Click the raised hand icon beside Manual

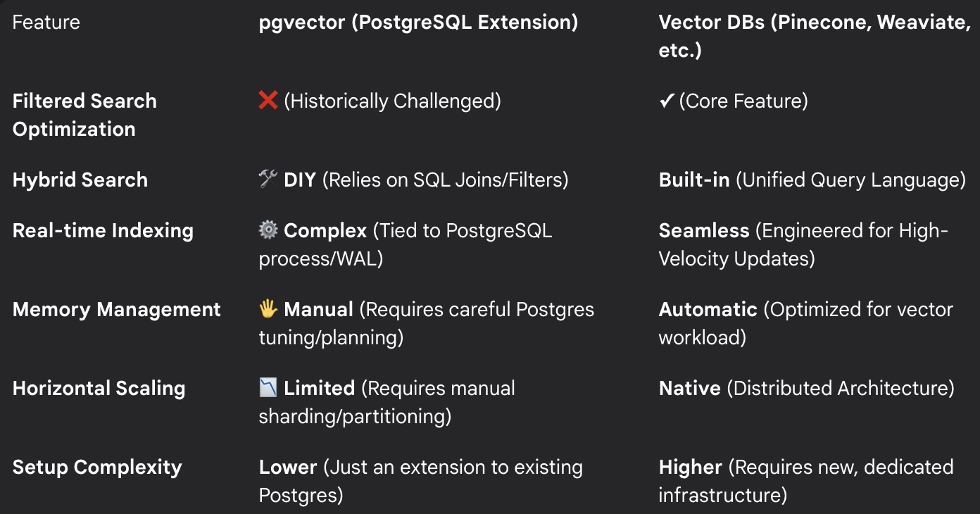pos(268,310)
